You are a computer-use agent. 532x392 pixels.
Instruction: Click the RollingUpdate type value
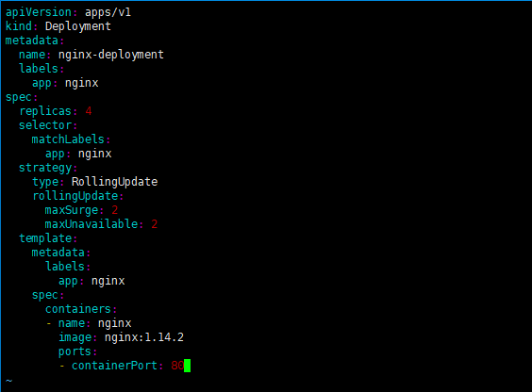click(x=114, y=182)
